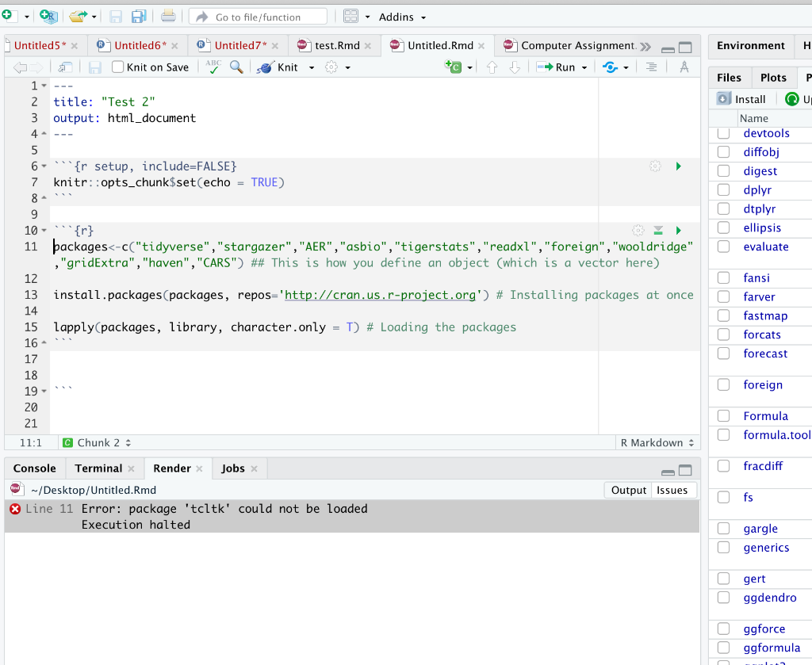Viewport: 812px width, 665px height.
Task: Switch to the Untitled5 tab
Action: coord(40,45)
